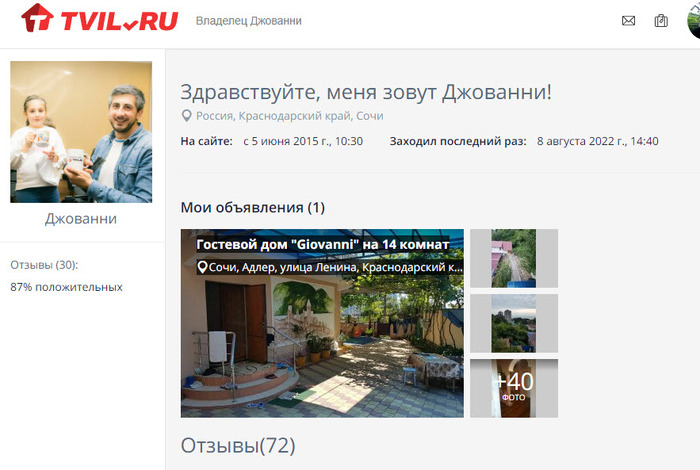Viewport: 700px width, 470px height.
Task: Open the Владелец Джованни header link
Action: (x=249, y=21)
